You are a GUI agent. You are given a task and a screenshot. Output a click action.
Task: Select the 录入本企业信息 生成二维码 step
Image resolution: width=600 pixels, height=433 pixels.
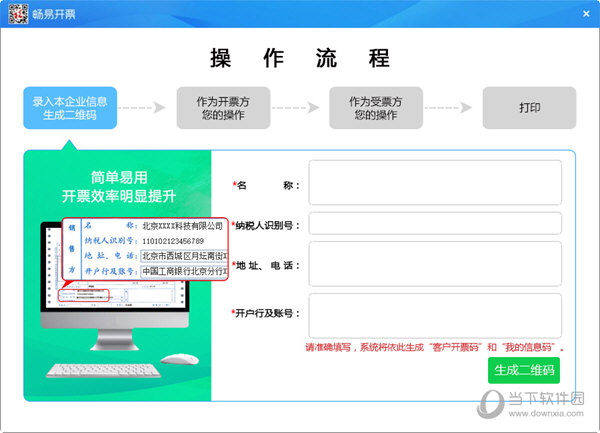coord(70,108)
